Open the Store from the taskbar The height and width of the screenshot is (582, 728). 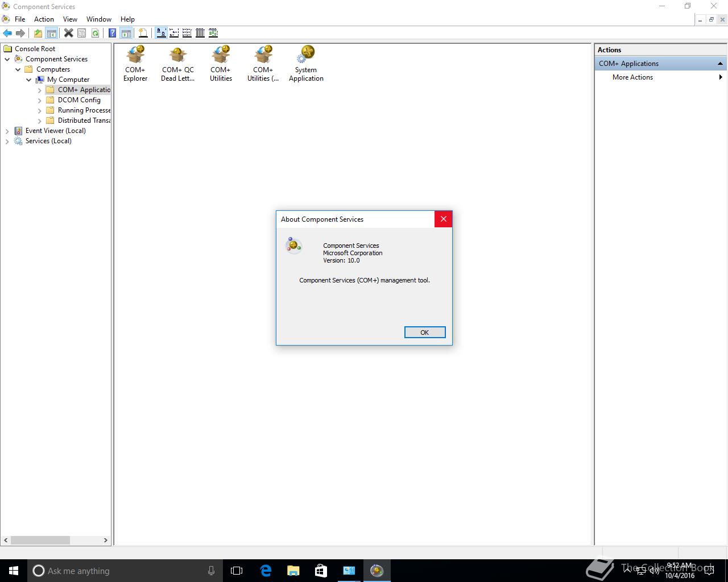tap(321, 571)
